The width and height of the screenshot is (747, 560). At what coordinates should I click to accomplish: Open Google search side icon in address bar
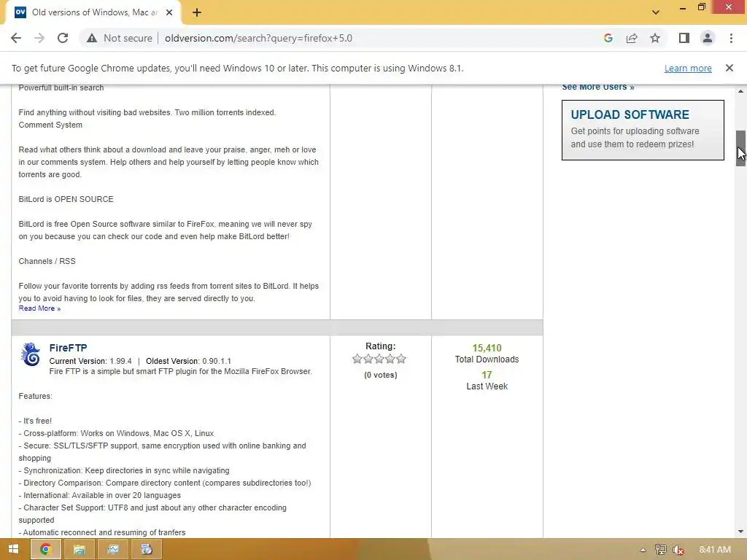tap(608, 38)
